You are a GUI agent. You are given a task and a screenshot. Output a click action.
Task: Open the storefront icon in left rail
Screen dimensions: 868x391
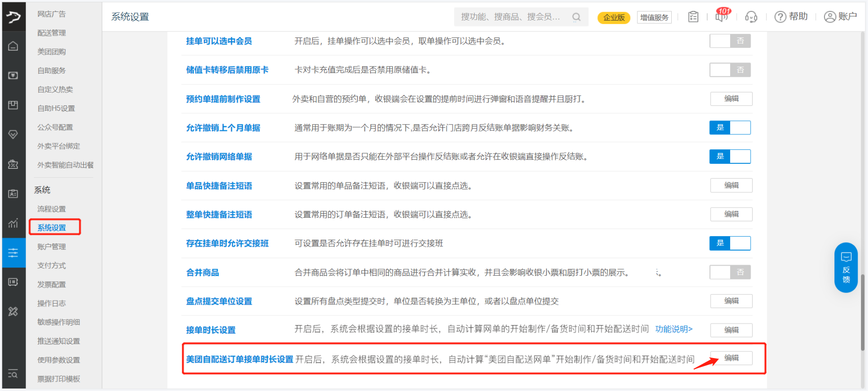[13, 164]
